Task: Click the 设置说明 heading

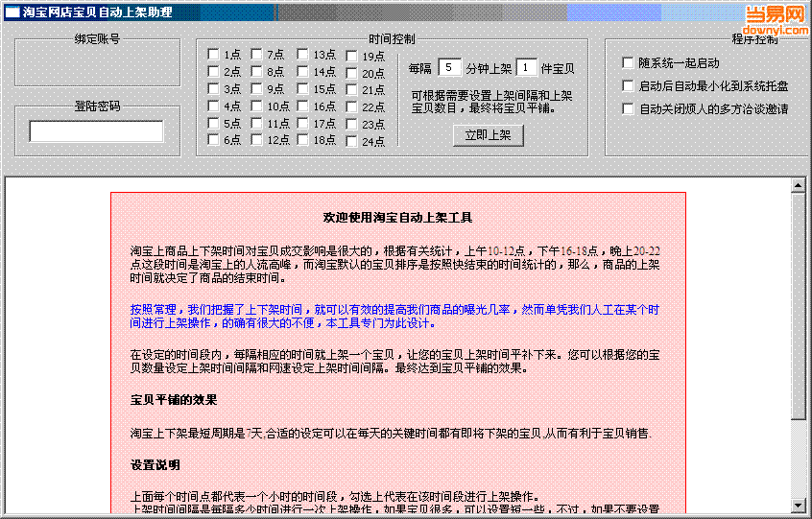Action: click(x=155, y=465)
